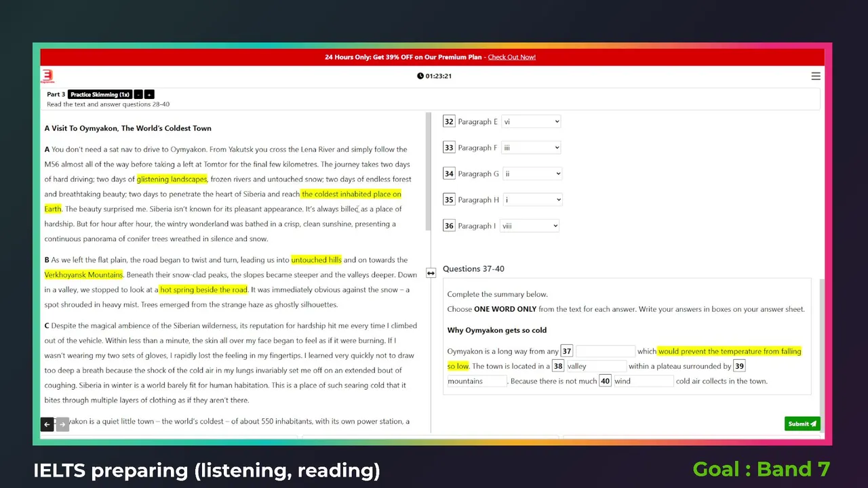Screen dimensions: 868x488
Task: Open the Paragraph F heading dropdown
Action: [531, 148]
